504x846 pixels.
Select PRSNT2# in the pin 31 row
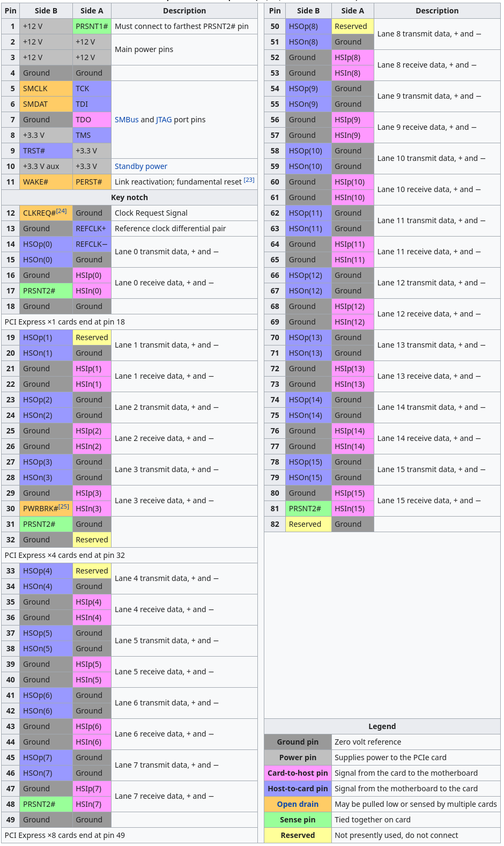click(x=46, y=524)
